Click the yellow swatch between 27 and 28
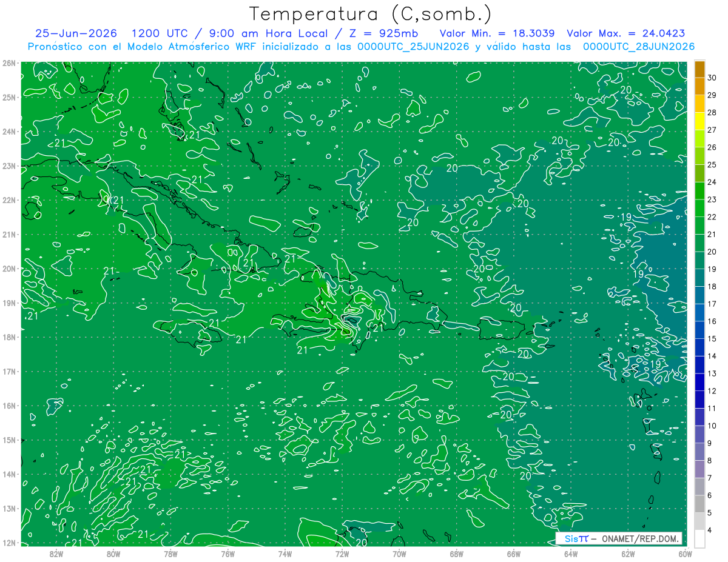Image resolution: width=728 pixels, height=562 pixels. tap(699, 121)
